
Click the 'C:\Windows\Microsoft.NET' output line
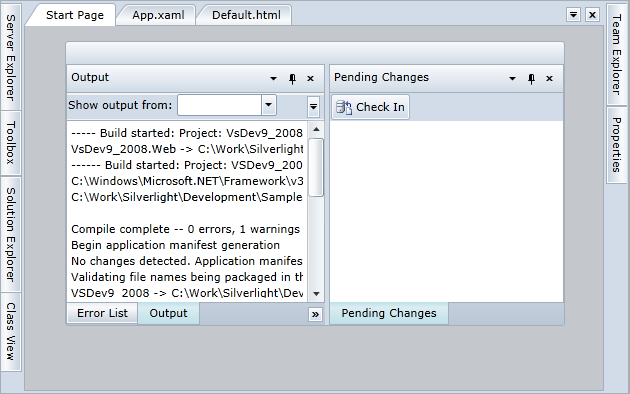click(187, 181)
